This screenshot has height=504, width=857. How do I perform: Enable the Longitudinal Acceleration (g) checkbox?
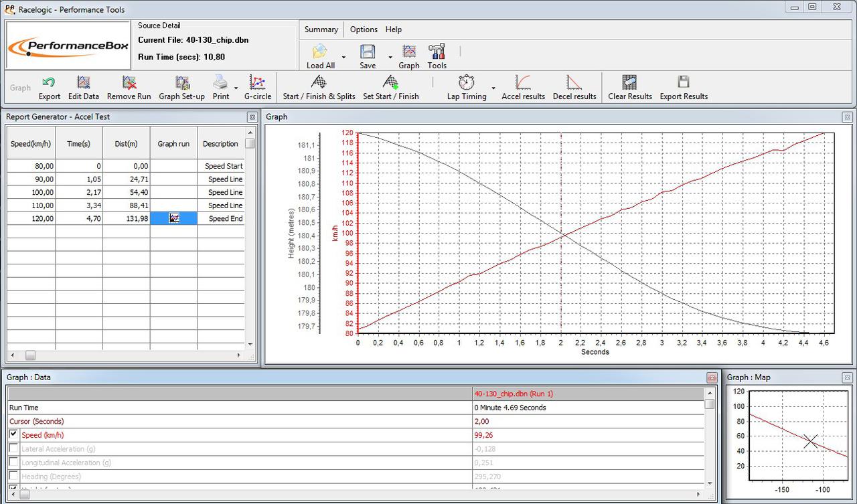[x=13, y=463]
